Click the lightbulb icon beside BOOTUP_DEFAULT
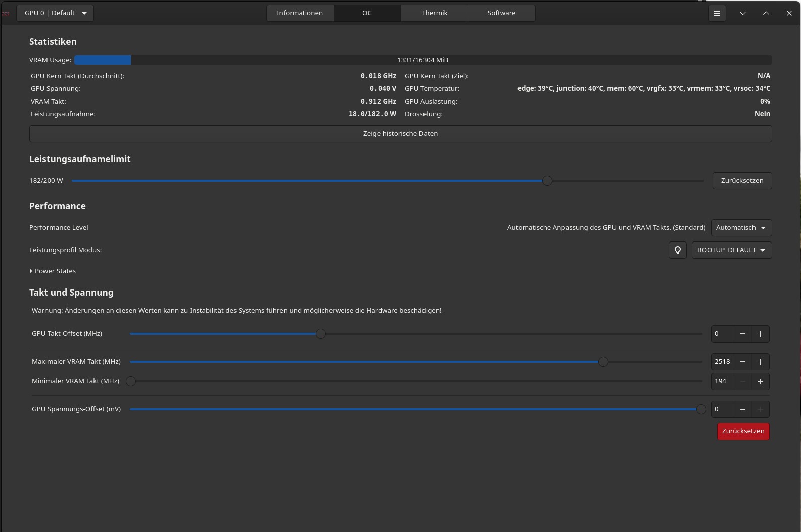 (677, 250)
